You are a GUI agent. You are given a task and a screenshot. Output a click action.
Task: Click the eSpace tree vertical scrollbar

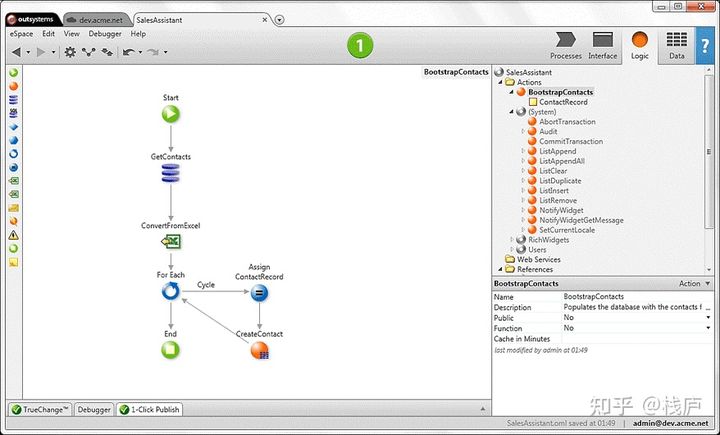coord(708,151)
